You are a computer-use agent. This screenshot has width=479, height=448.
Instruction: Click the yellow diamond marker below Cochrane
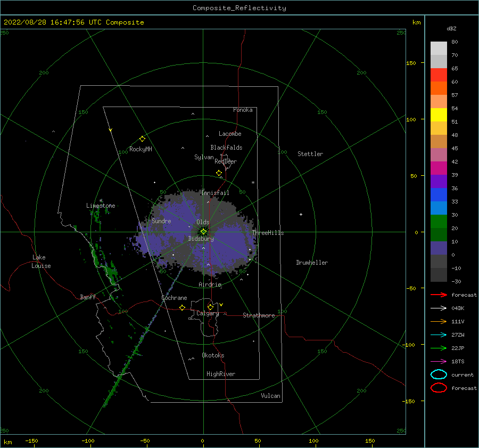[x=182, y=308]
